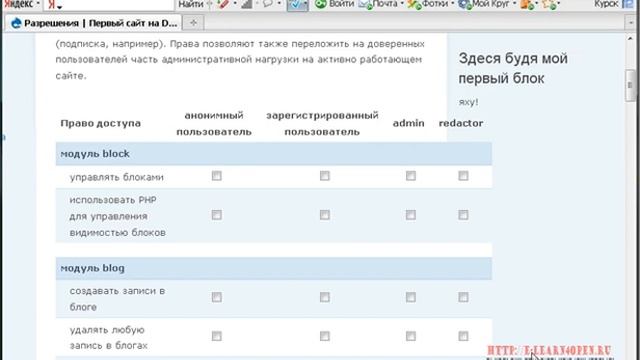Check создавать записи в блоге for admin
640x360 pixels.
[411, 298]
